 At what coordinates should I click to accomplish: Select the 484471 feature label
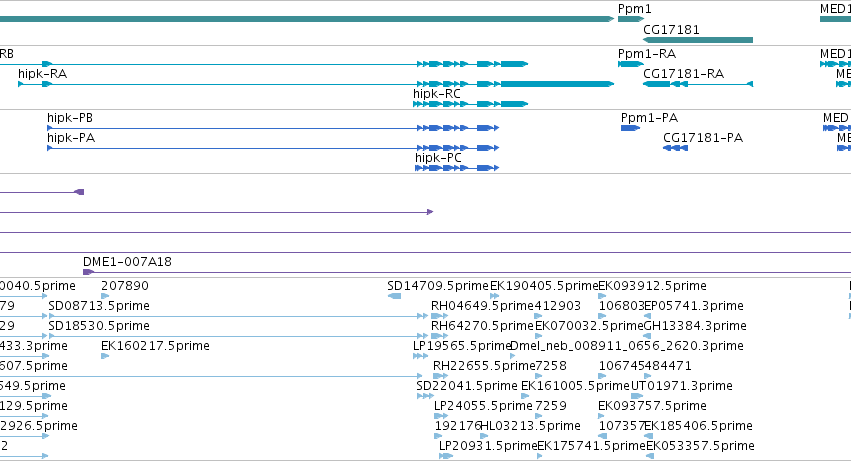(x=668, y=366)
